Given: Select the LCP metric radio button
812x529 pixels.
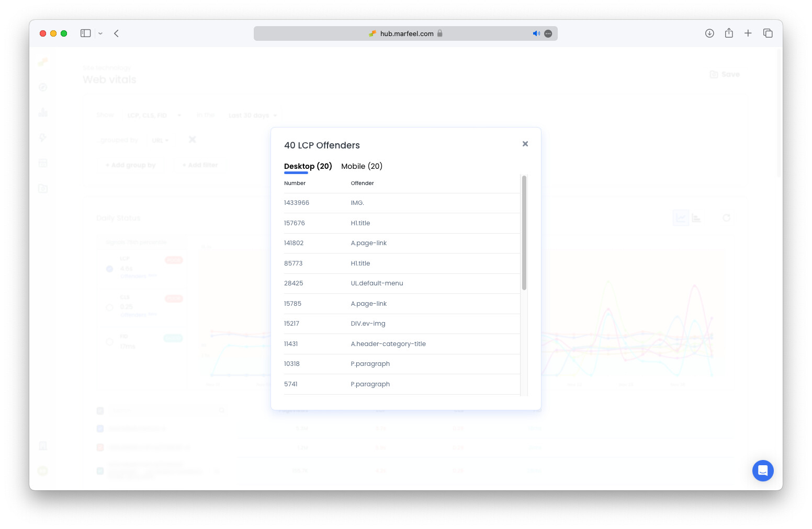Looking at the screenshot, I should 109,269.
